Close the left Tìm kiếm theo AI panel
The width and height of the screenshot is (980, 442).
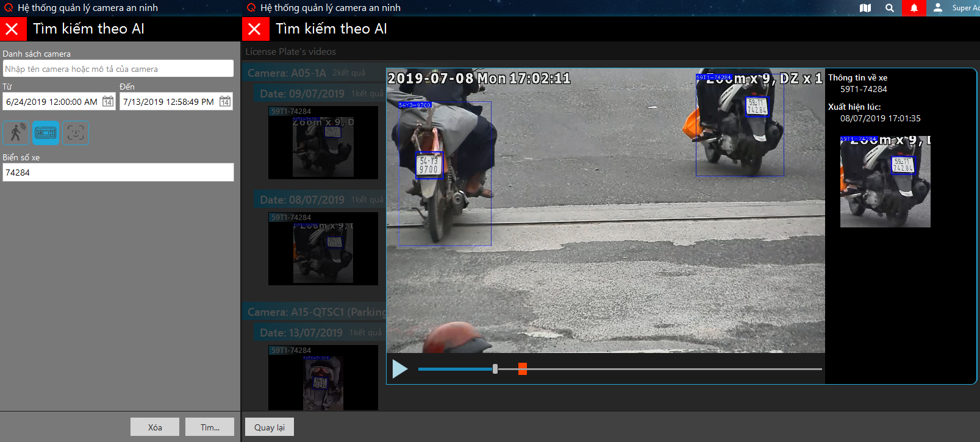(12, 29)
